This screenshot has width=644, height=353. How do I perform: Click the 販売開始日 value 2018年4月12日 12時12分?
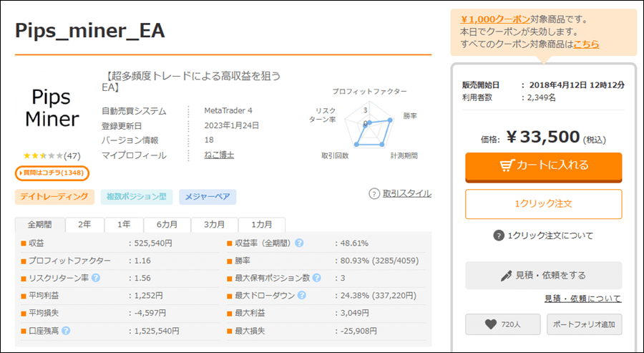(x=577, y=85)
